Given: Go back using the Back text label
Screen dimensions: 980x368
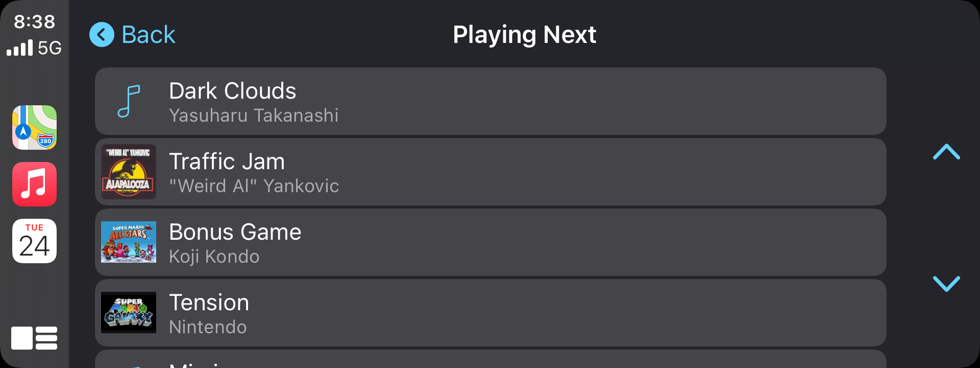Looking at the screenshot, I should click(148, 35).
